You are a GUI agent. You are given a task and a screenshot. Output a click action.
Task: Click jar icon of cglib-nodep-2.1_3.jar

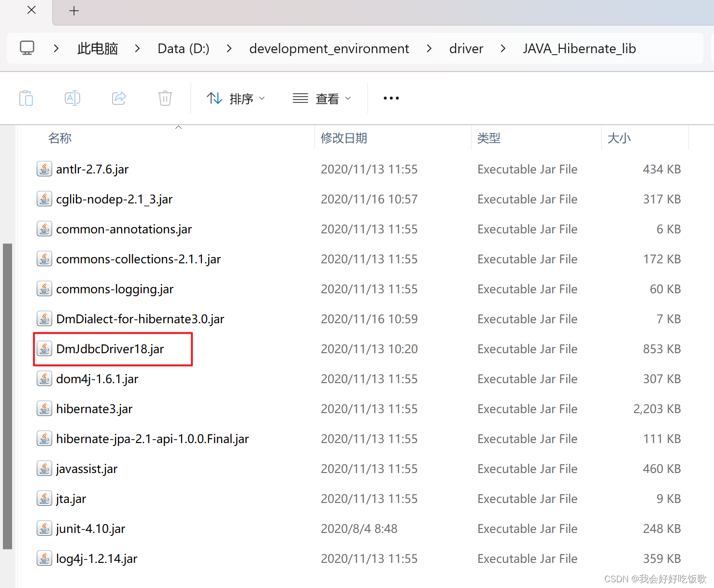pyautogui.click(x=44, y=199)
